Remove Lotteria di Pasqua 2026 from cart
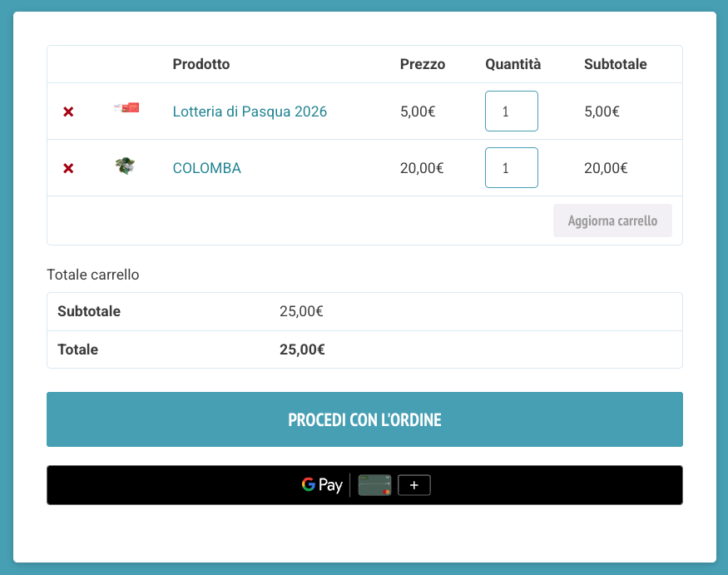 tap(68, 112)
